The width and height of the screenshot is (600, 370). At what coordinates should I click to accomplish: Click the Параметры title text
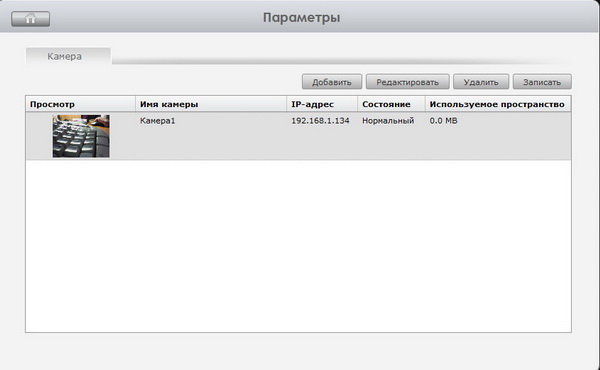[x=302, y=18]
